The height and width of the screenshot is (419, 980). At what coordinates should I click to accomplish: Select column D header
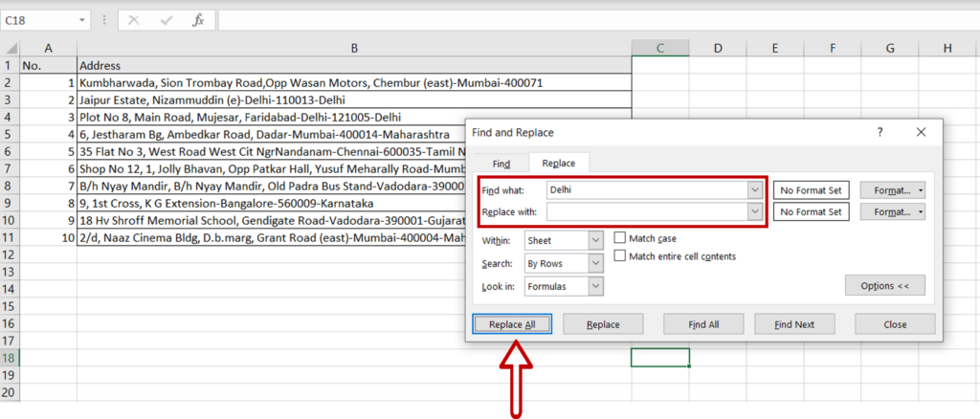click(718, 48)
